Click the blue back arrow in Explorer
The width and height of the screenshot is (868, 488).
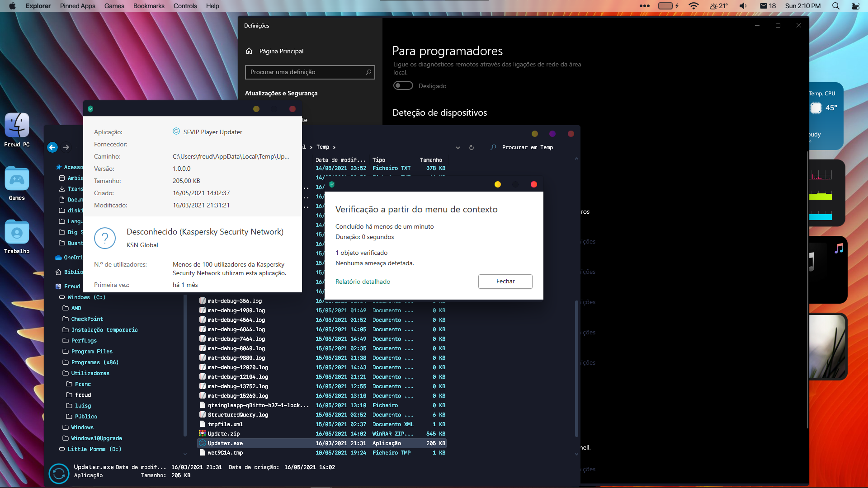point(52,147)
